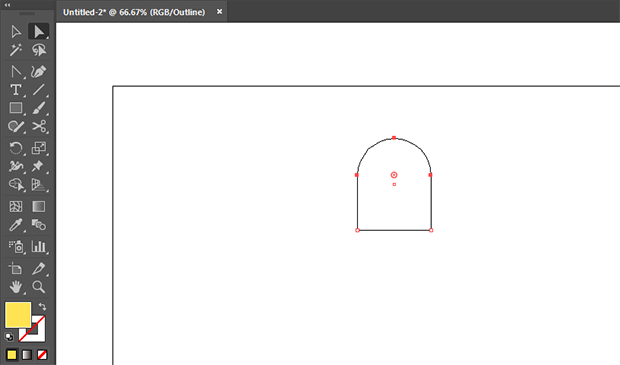Image resolution: width=620 pixels, height=365 pixels.
Task: Close the Untitled-2 document tab
Action: [219, 12]
